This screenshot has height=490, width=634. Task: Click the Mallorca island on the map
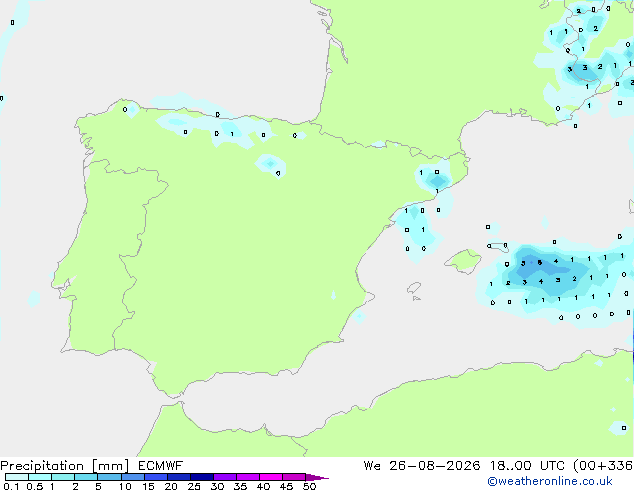[x=463, y=261]
